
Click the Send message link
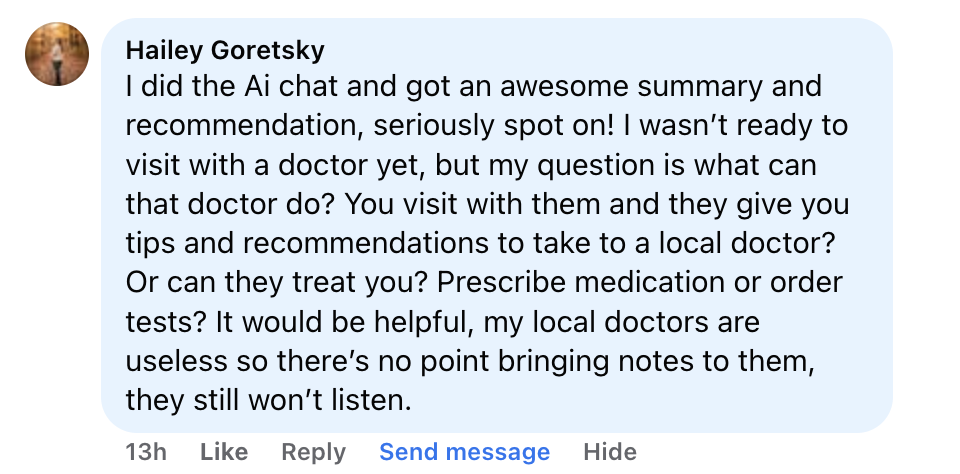click(464, 452)
